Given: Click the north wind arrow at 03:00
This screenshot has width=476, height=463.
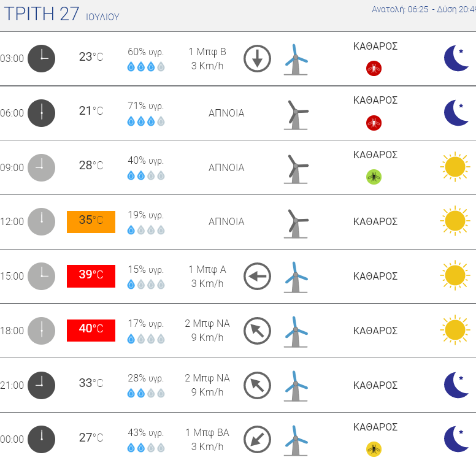Looking at the screenshot, I should click(x=257, y=59).
